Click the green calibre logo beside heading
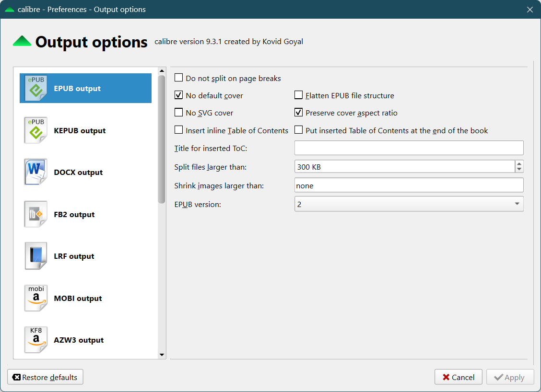 click(22, 42)
